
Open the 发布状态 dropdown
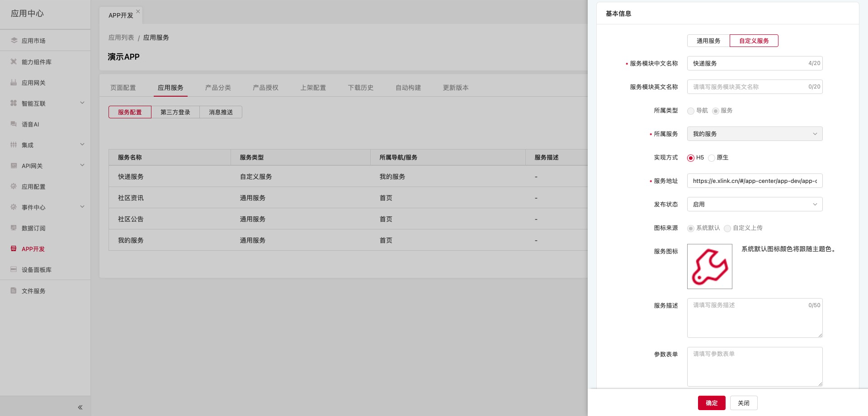coord(755,204)
